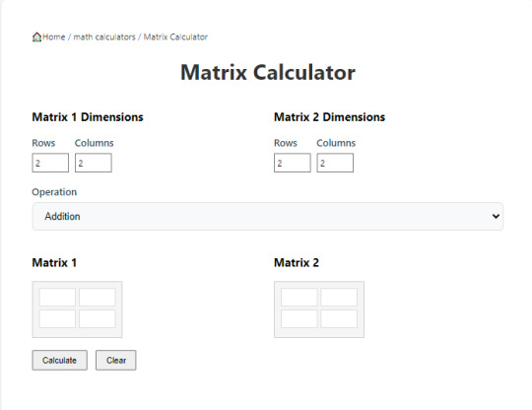The height and width of the screenshot is (410, 532).
Task: Click Matrix 1 bottom-right cell
Action: point(98,318)
